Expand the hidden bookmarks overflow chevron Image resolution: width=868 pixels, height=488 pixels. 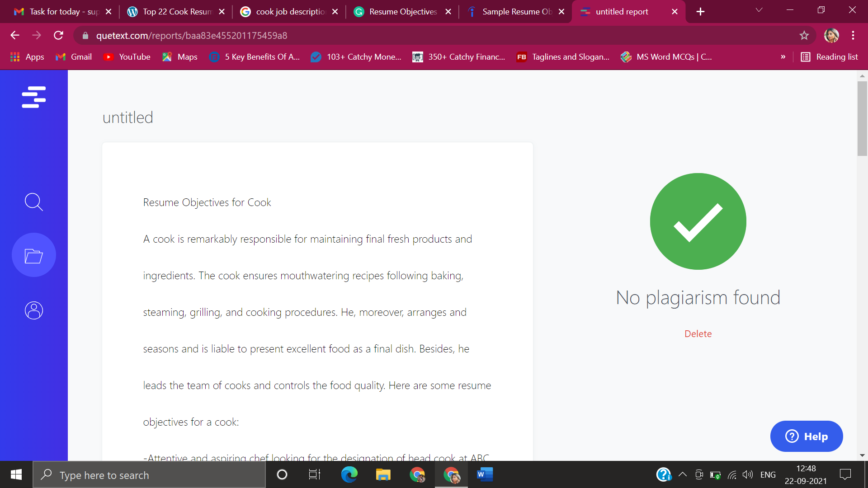pyautogui.click(x=783, y=57)
